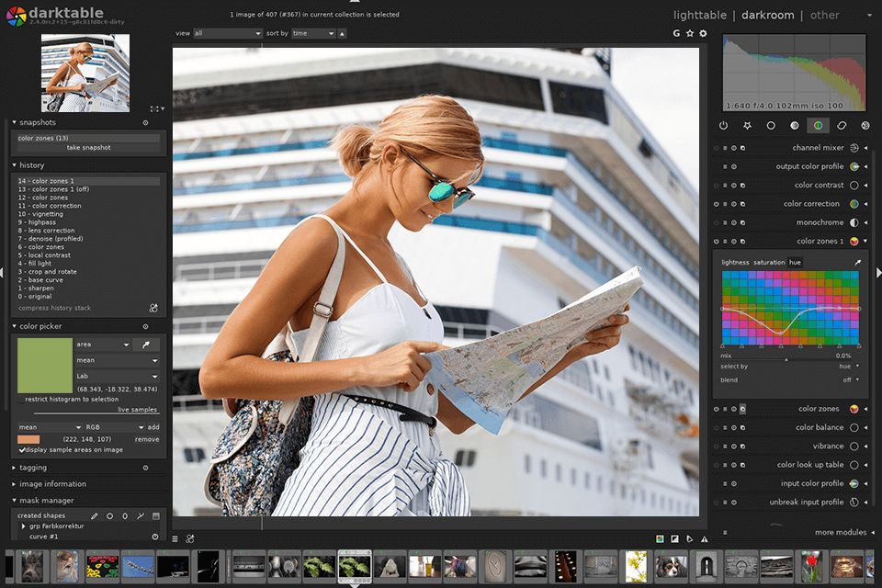Expand the tagging panel
882x588 pixels.
pyautogui.click(x=15, y=468)
